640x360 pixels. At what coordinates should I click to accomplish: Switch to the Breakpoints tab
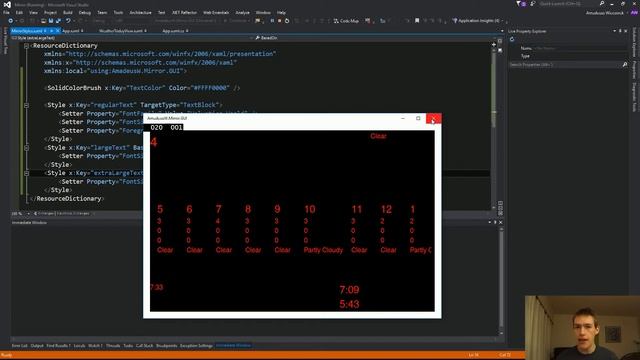(x=167, y=346)
